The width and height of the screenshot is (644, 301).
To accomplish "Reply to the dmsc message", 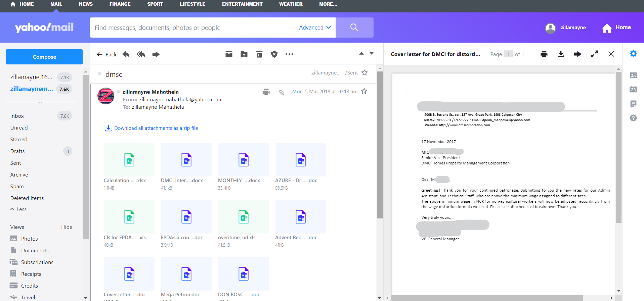I will coord(126,54).
